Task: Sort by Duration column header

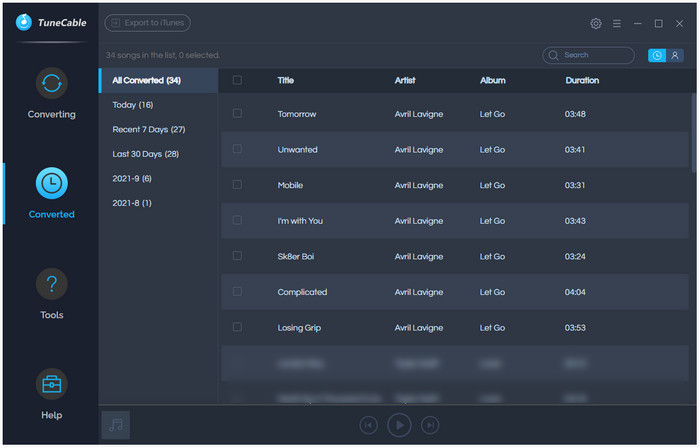Action: click(x=582, y=80)
